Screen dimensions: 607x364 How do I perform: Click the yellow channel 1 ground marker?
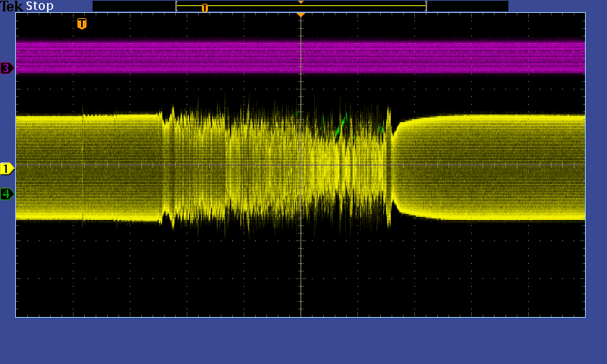[7, 168]
